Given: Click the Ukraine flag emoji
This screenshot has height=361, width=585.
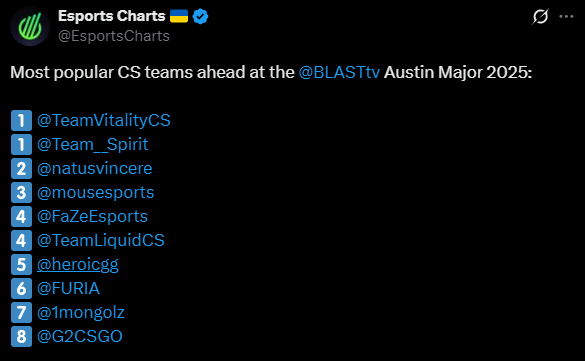Looking at the screenshot, I should (x=179, y=17).
